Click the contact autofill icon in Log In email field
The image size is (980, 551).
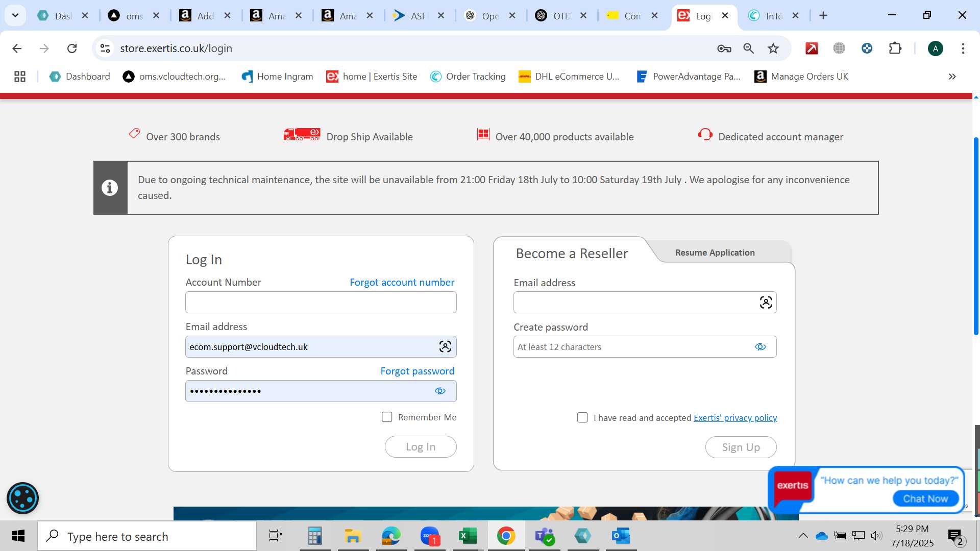tap(445, 347)
